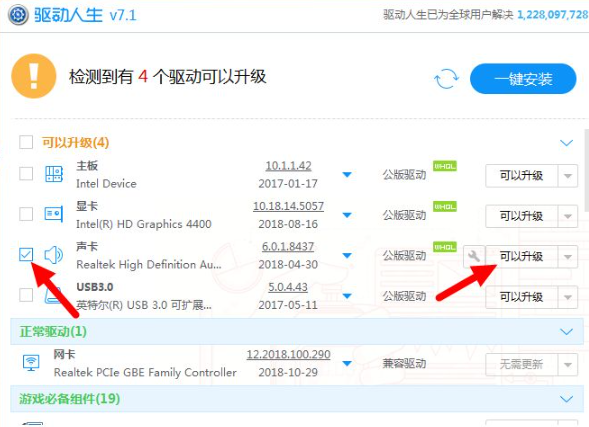Open version dropdown for 显卡 10.18.14.5057

coord(347,215)
